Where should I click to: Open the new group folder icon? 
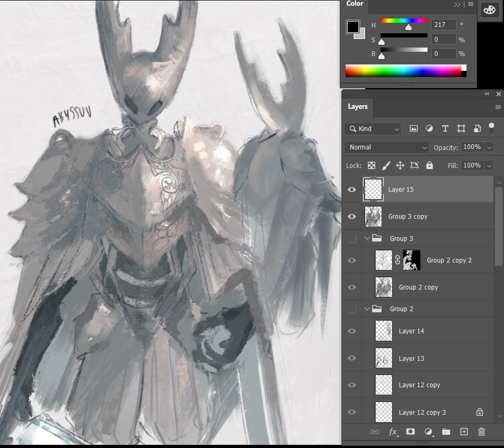446,432
